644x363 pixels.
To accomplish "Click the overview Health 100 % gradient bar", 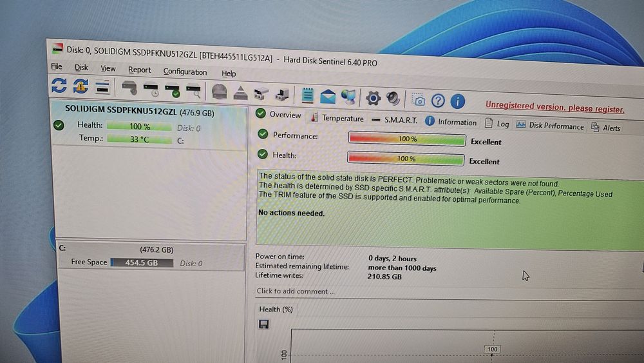I will 406,158.
